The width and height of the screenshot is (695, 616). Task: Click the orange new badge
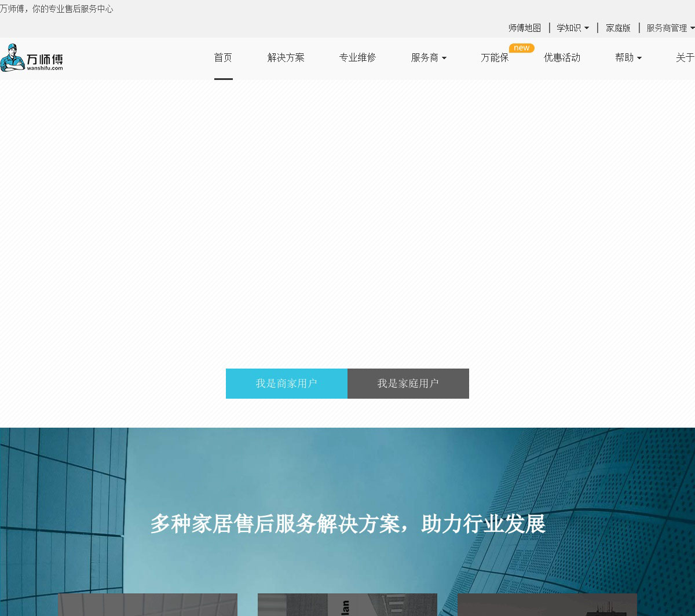[521, 48]
